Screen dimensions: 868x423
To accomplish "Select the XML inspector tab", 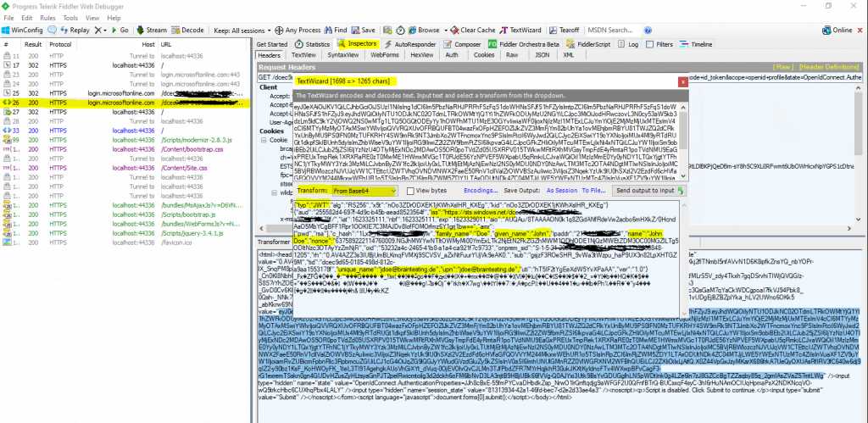I will point(569,55).
